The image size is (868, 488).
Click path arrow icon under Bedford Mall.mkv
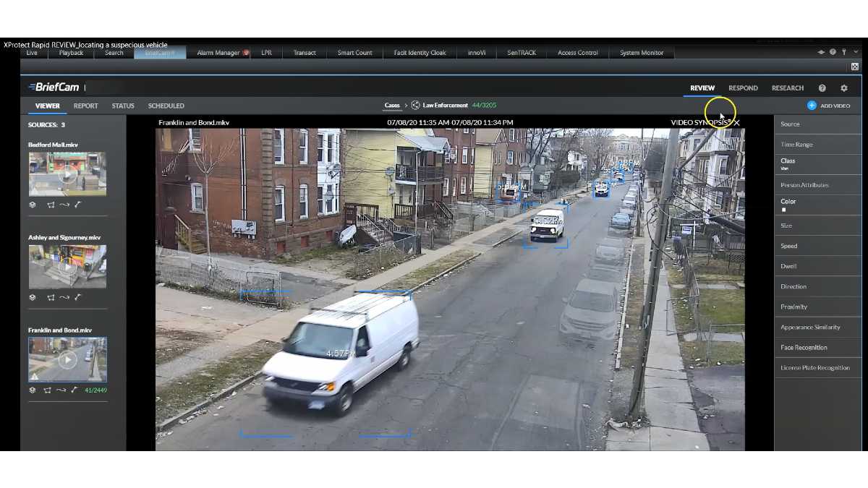pyautogui.click(x=64, y=205)
